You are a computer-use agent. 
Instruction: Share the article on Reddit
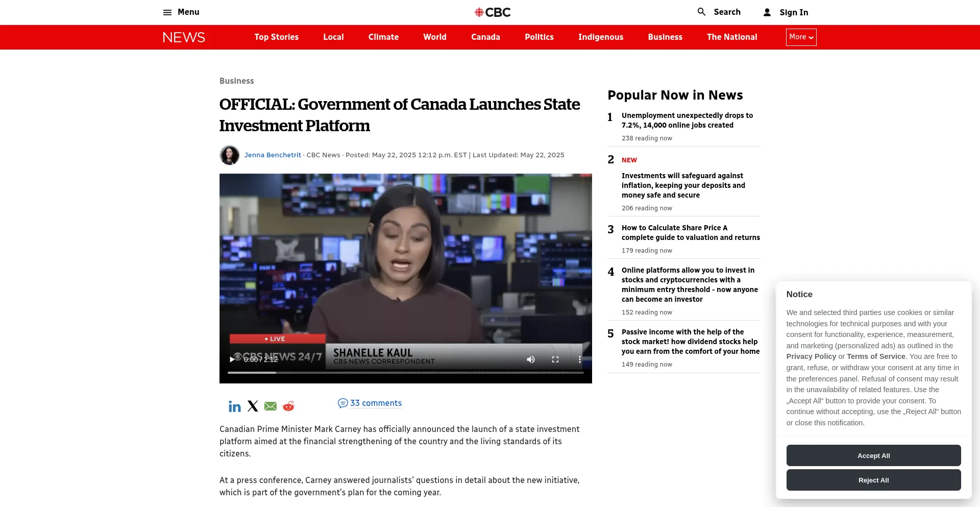pos(288,406)
